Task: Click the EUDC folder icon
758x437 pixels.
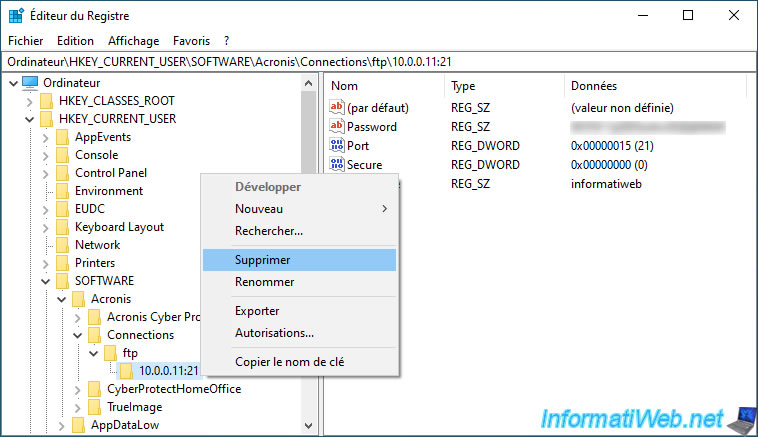Action: (x=62, y=209)
